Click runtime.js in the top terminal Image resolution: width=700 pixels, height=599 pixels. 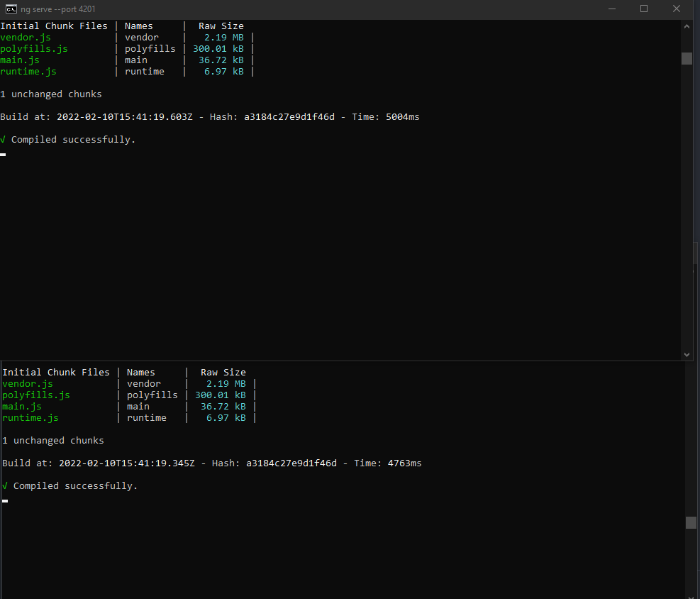tap(28, 72)
